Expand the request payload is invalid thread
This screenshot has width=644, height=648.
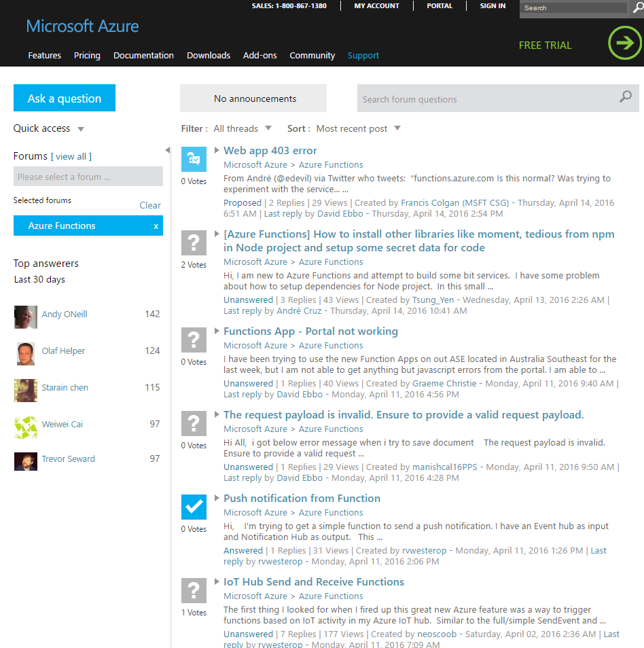pyautogui.click(x=217, y=414)
